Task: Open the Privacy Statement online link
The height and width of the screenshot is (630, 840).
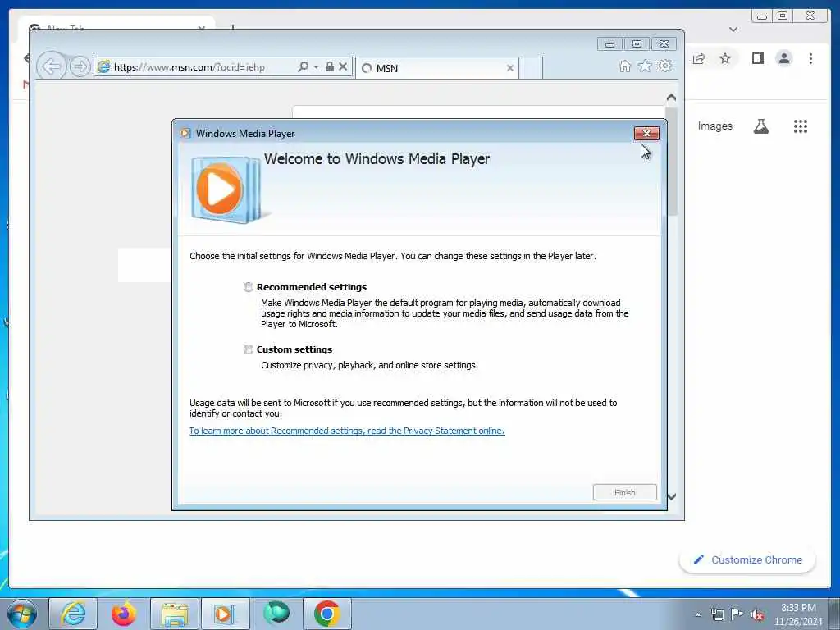Action: (x=347, y=431)
